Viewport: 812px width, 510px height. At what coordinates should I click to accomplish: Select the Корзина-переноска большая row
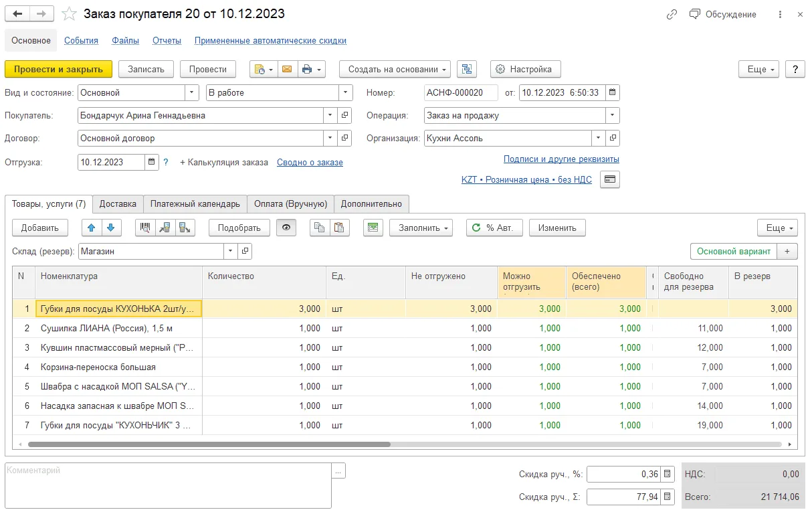coord(405,367)
